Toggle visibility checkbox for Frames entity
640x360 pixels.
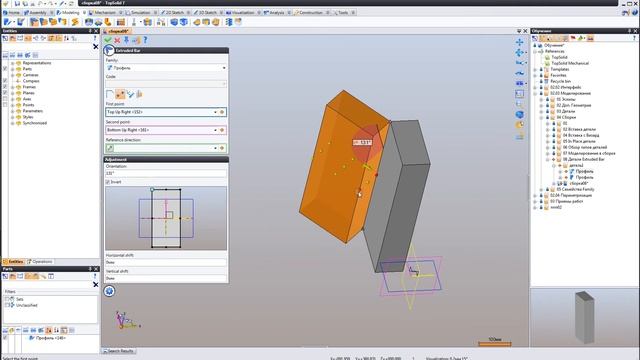pos(5,87)
